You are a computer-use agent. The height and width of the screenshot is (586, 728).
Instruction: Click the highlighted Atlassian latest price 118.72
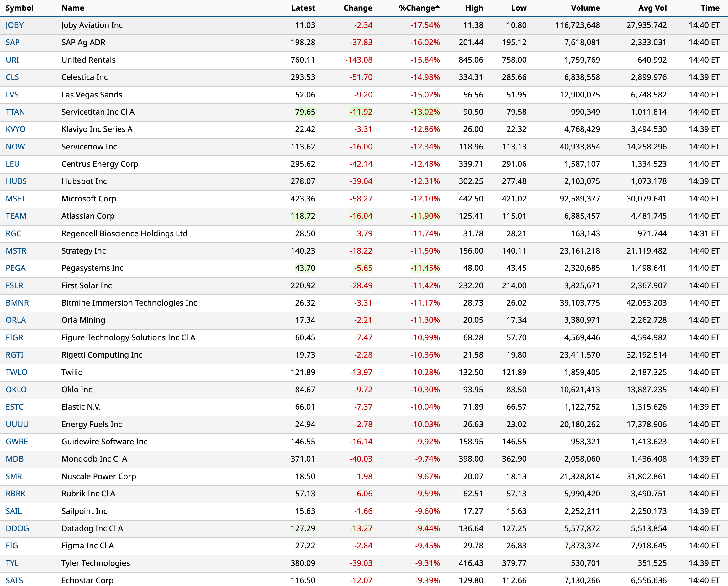point(303,216)
